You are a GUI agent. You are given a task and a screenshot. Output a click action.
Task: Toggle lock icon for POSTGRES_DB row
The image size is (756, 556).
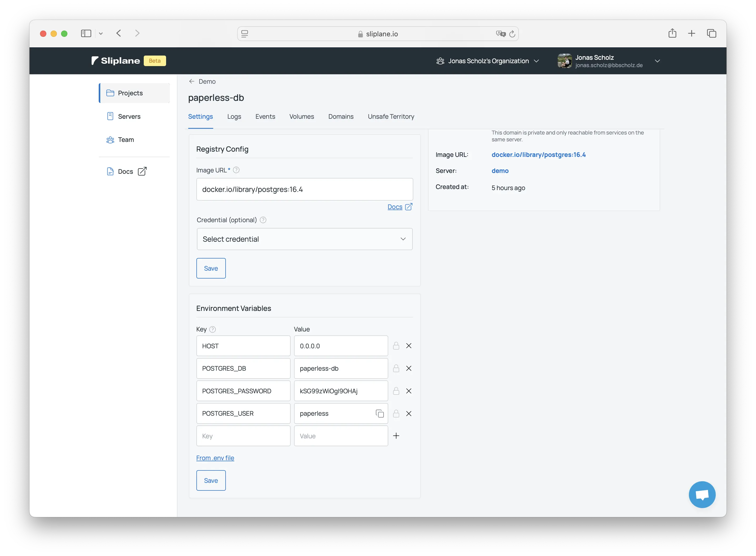[396, 368]
